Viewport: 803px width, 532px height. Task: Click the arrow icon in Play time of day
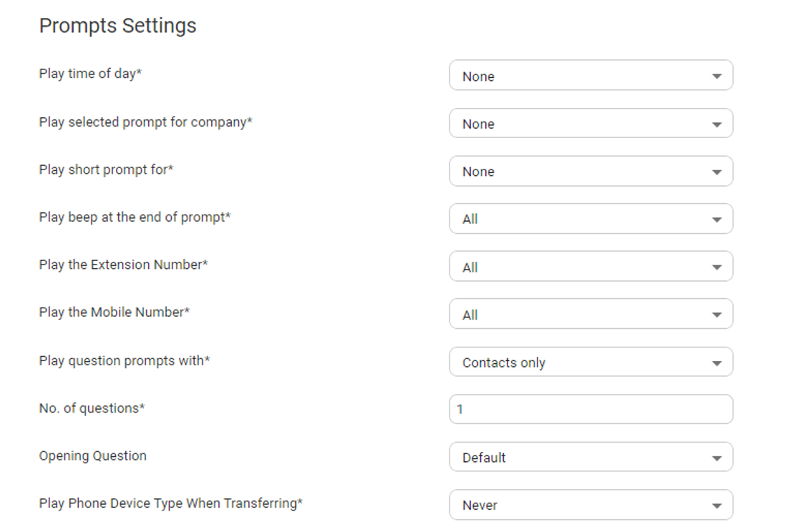point(716,77)
